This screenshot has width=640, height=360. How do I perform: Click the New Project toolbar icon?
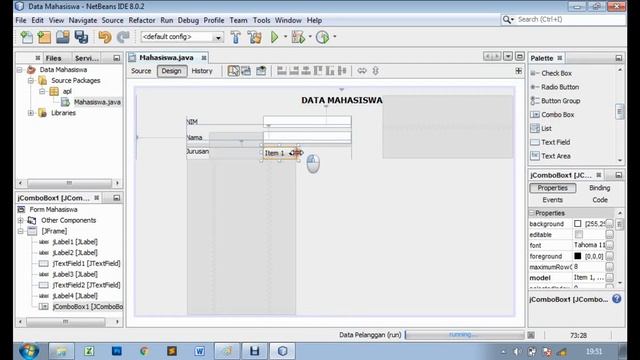44,37
